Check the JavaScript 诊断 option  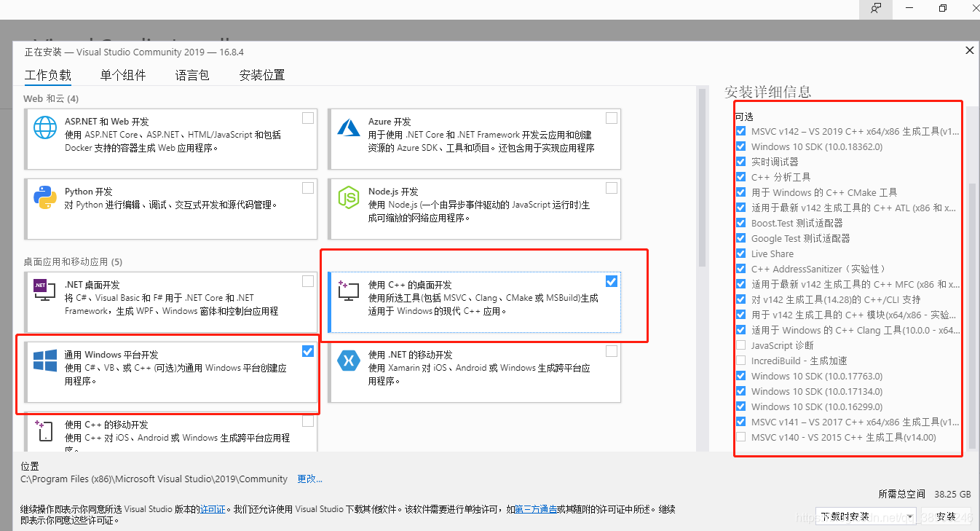click(x=741, y=345)
